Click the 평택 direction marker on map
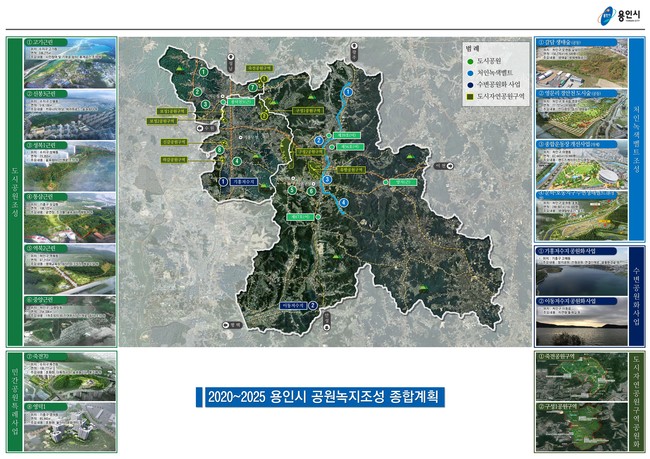650x459 pixels. point(232,325)
